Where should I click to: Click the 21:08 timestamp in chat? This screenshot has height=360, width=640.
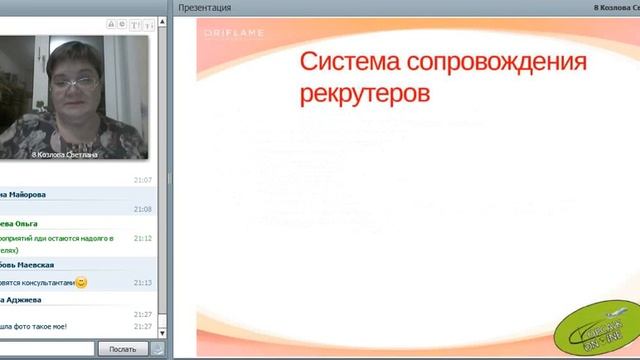point(143,209)
